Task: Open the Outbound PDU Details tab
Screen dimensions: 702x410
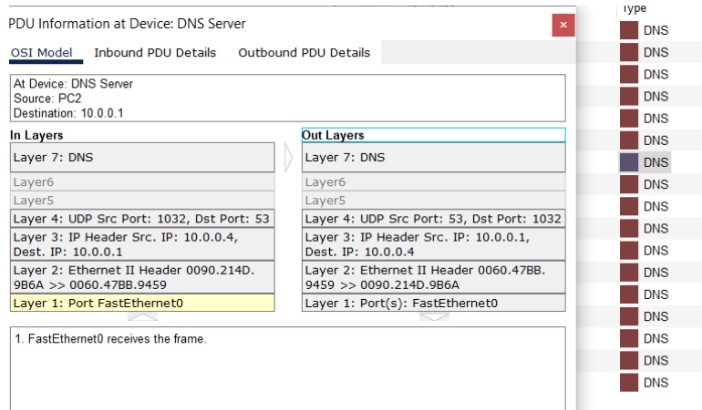Action: tap(303, 52)
